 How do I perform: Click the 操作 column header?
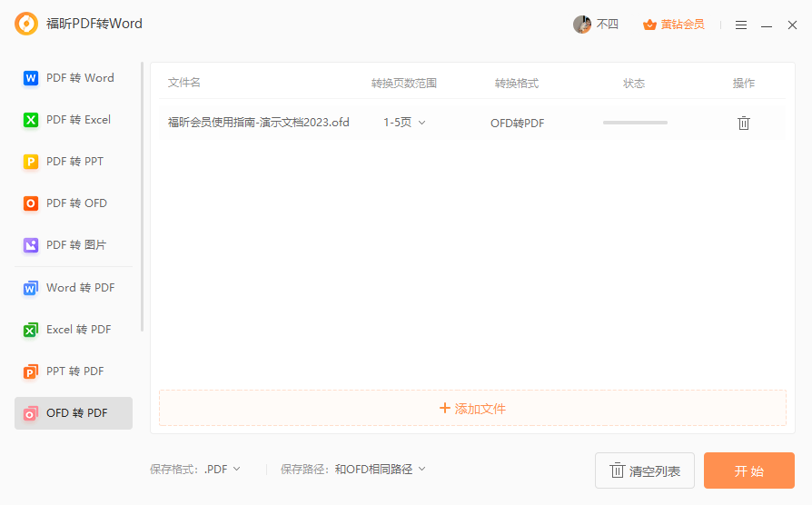pos(744,84)
